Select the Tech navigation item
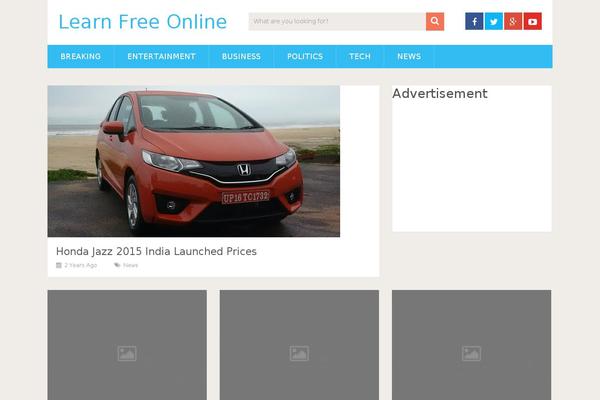This screenshot has width=600, height=400. coord(360,56)
